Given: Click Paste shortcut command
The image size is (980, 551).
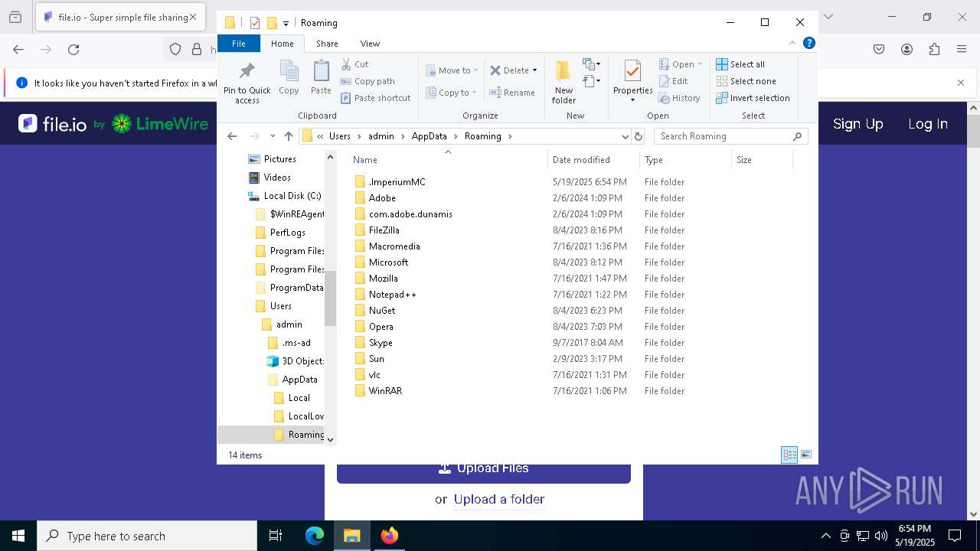Looking at the screenshot, I should (x=375, y=98).
